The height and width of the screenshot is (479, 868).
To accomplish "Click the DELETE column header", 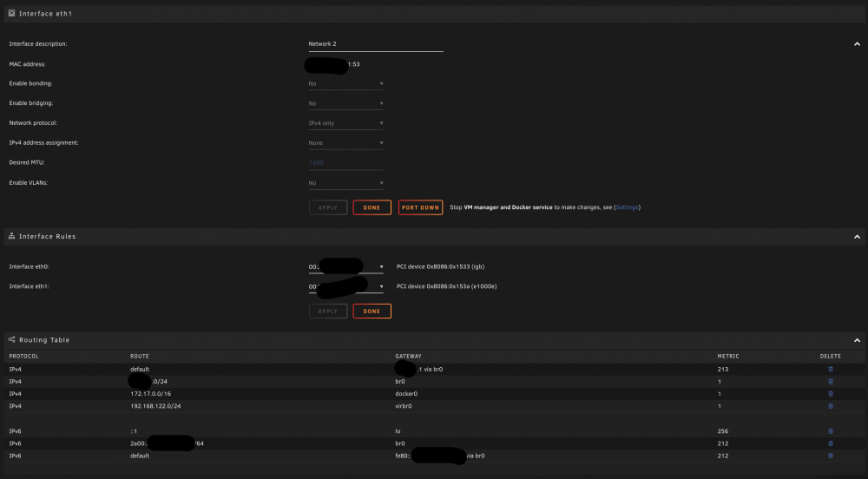I will (831, 356).
